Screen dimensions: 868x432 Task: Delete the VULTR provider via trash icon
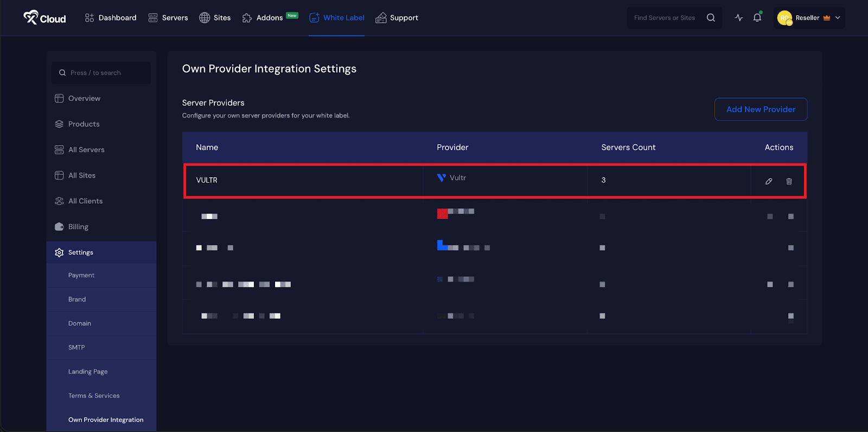click(x=789, y=181)
